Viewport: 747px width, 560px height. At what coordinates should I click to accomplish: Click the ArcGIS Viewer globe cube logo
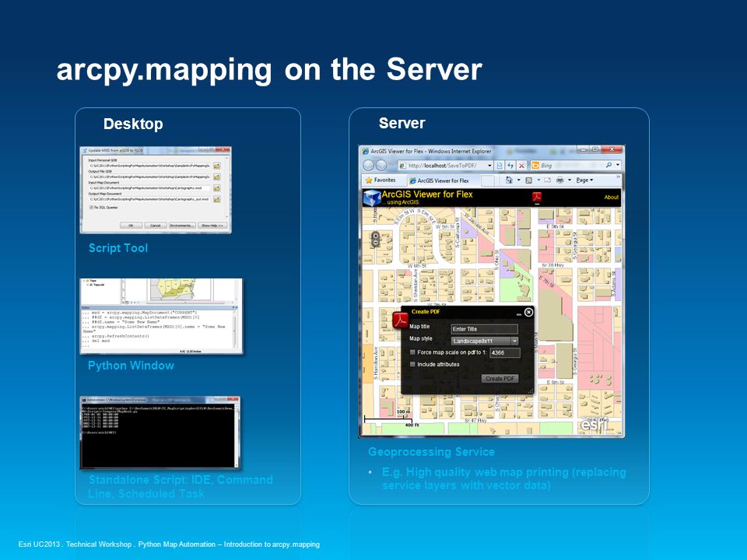[372, 198]
